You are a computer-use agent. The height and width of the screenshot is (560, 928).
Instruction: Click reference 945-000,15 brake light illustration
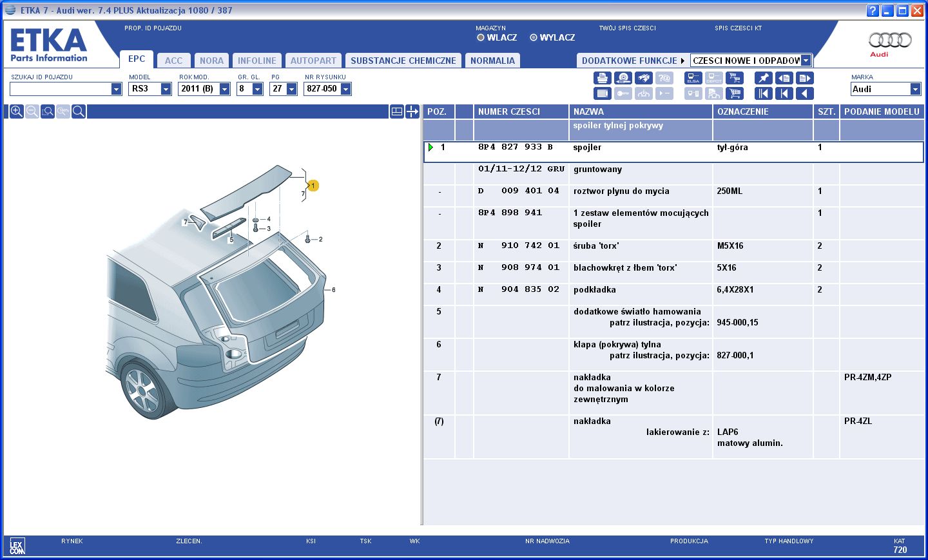click(737, 323)
